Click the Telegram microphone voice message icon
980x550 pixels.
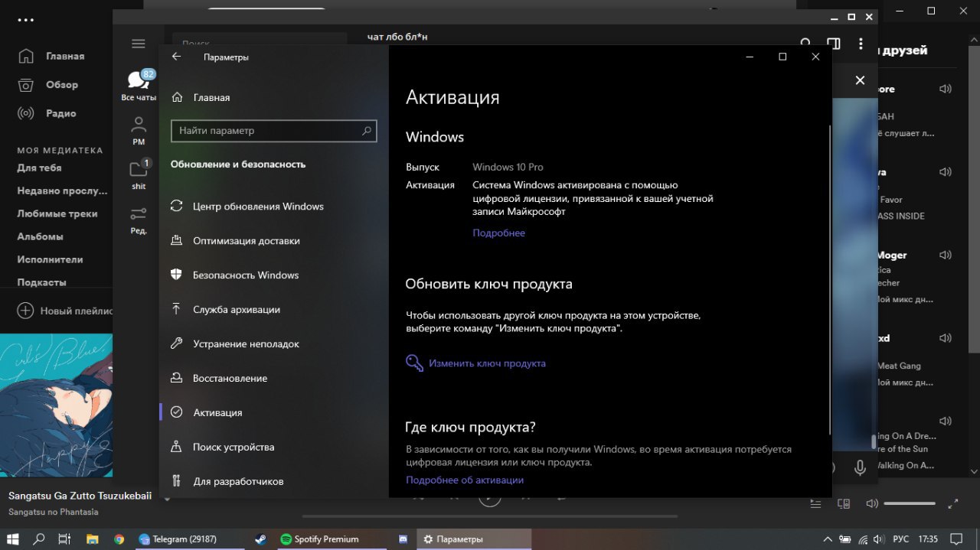(x=861, y=467)
